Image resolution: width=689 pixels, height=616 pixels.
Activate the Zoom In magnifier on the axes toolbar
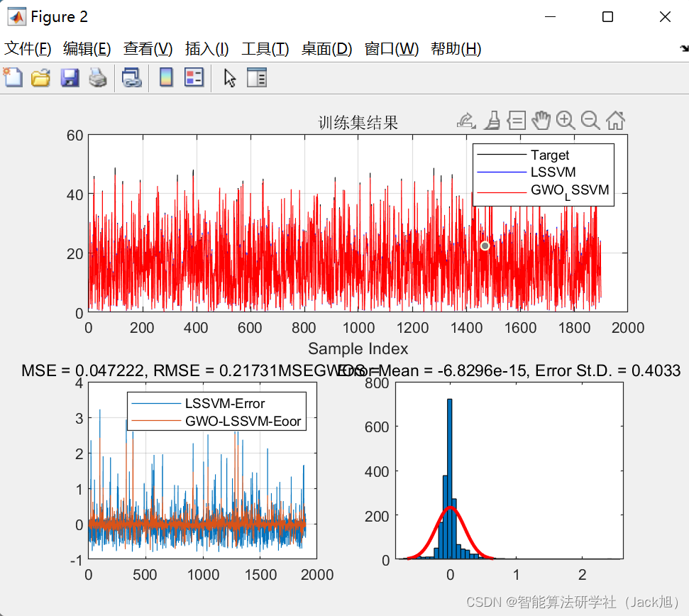point(565,121)
